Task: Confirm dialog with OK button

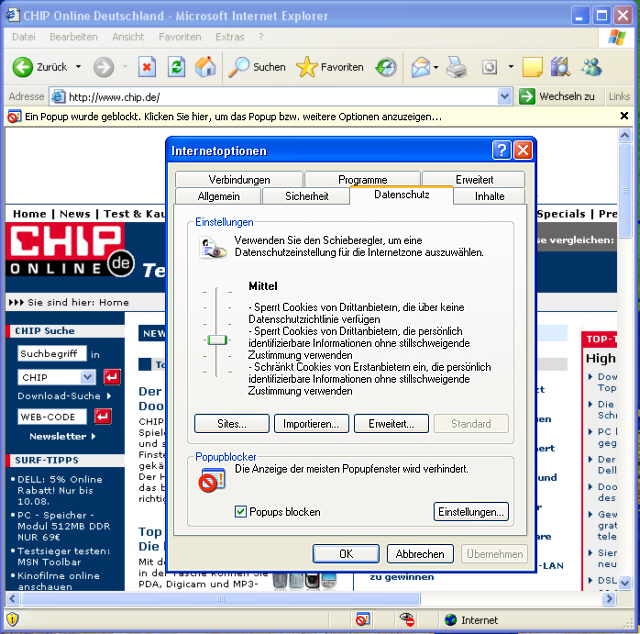Action: point(346,554)
